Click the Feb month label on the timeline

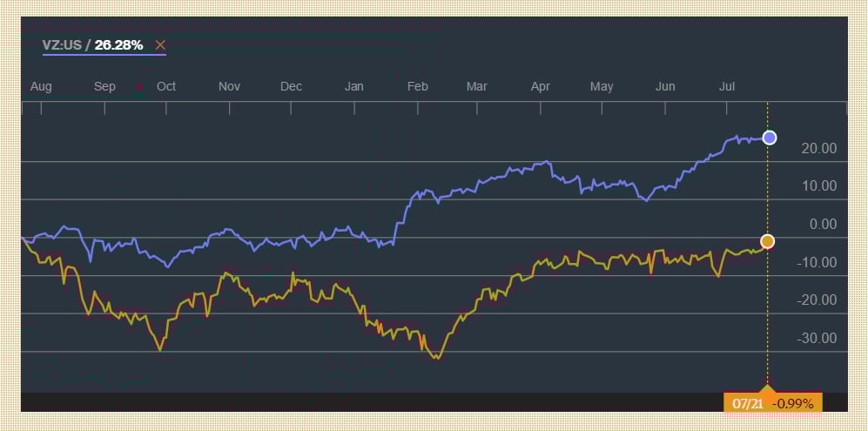point(417,87)
